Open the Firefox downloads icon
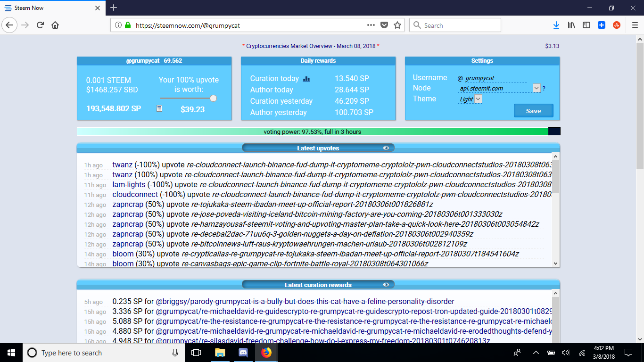Viewport: 644px width, 362px height. pos(556,25)
